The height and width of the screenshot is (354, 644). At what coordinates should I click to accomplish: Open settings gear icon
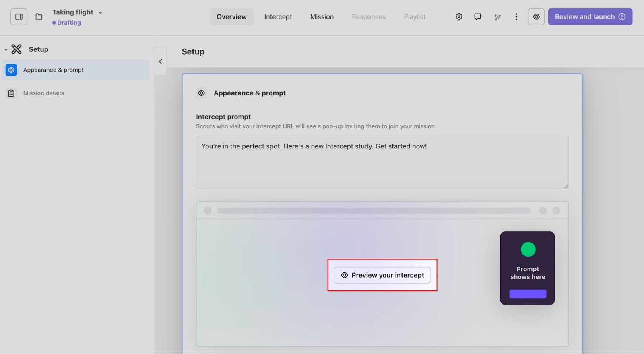pos(459,17)
